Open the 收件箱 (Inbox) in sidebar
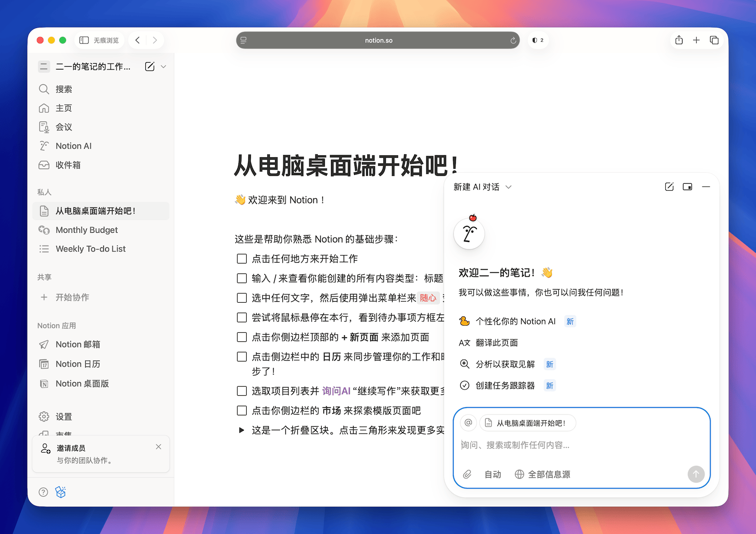This screenshot has width=756, height=534. pos(67,165)
